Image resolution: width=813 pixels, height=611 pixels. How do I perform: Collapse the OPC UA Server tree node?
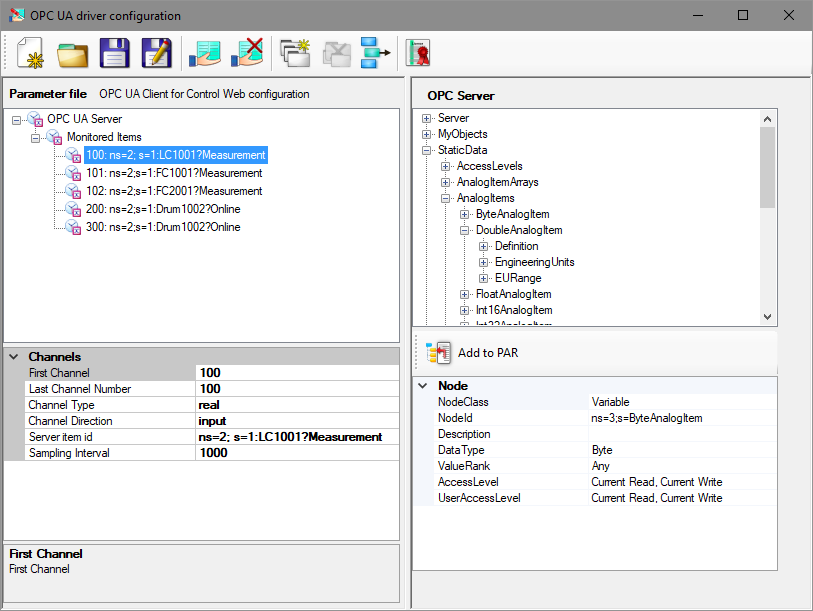tap(17, 120)
